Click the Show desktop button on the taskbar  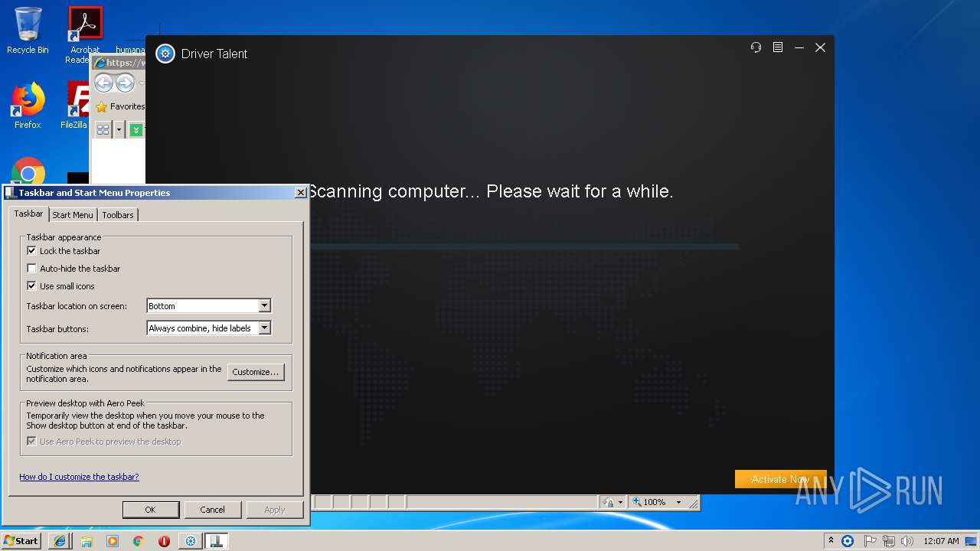972,541
